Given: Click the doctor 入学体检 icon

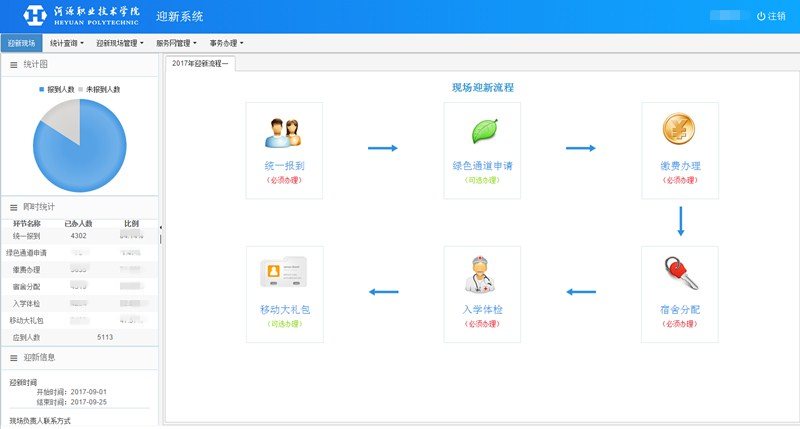Looking at the screenshot, I should pos(483,275).
